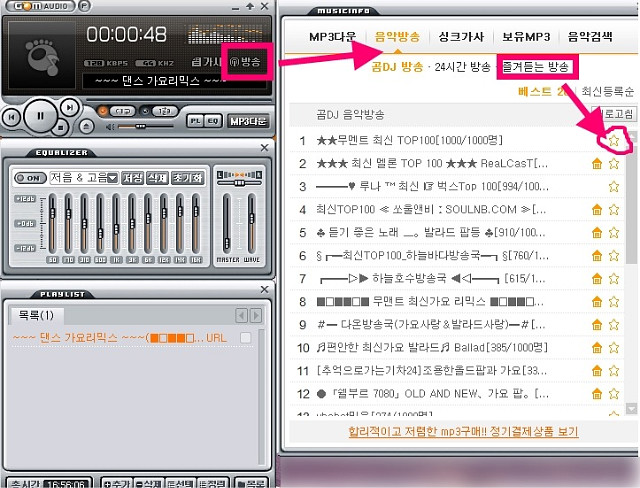Close the Equalizer panel
Viewport: 640px width, 488px height.
pos(264,147)
